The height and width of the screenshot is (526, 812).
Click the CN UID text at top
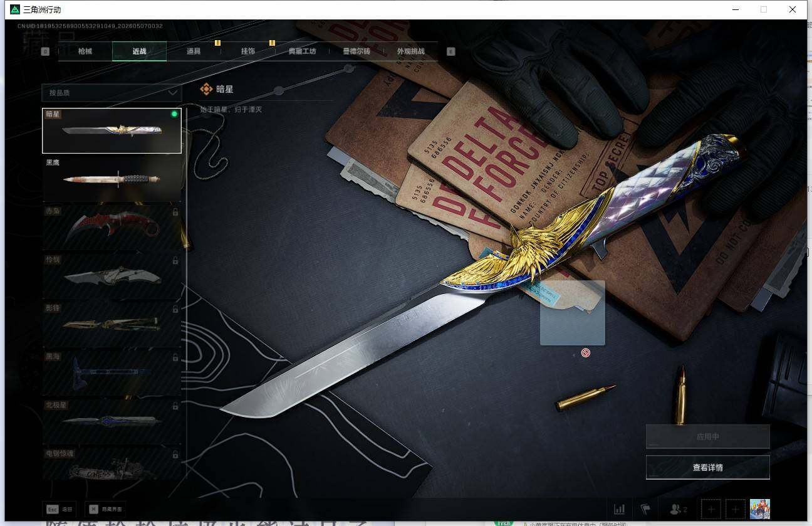tap(90, 26)
